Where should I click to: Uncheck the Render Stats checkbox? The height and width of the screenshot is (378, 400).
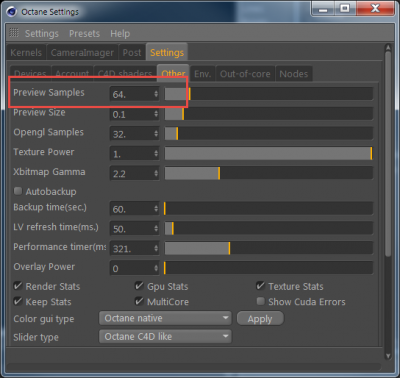tap(18, 286)
